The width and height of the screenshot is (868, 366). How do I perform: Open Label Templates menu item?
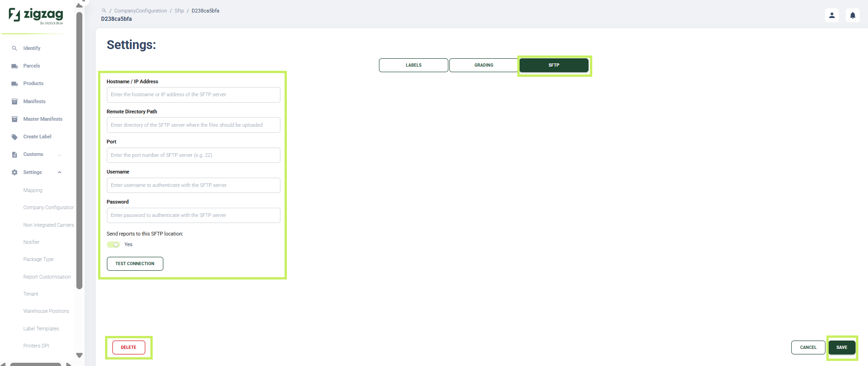[x=41, y=329]
